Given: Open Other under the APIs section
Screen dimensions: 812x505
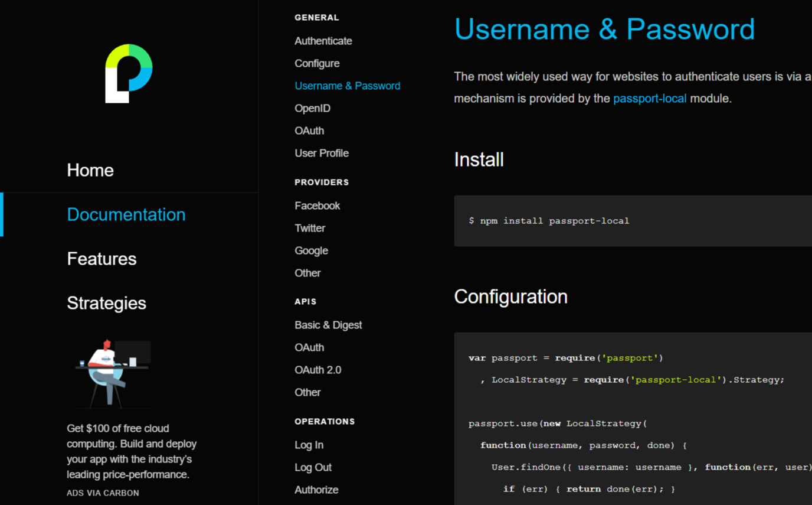Looking at the screenshot, I should pos(307,392).
